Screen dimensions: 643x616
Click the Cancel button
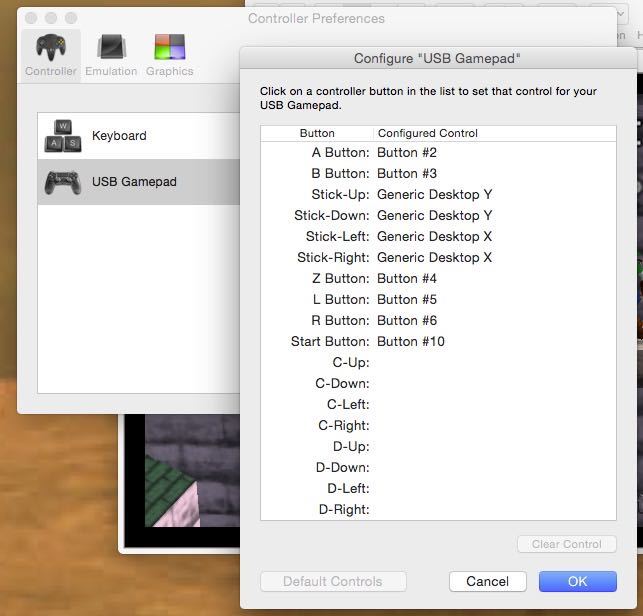coord(488,581)
